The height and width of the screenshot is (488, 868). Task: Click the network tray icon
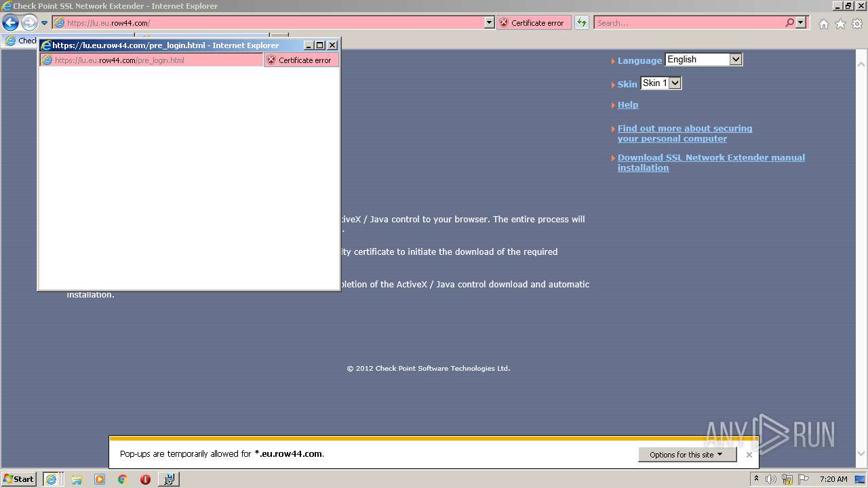click(787, 479)
